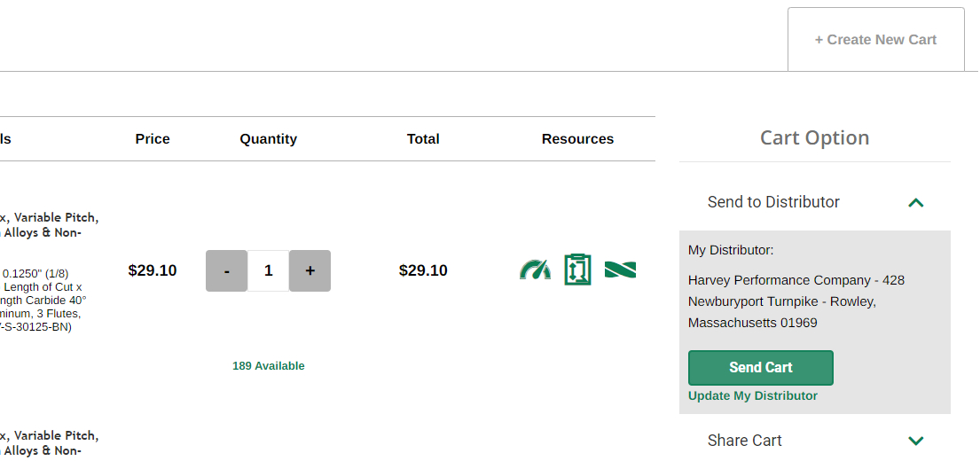Open the speeds and feeds gauge icon
The image size is (980, 461).
pyautogui.click(x=535, y=270)
